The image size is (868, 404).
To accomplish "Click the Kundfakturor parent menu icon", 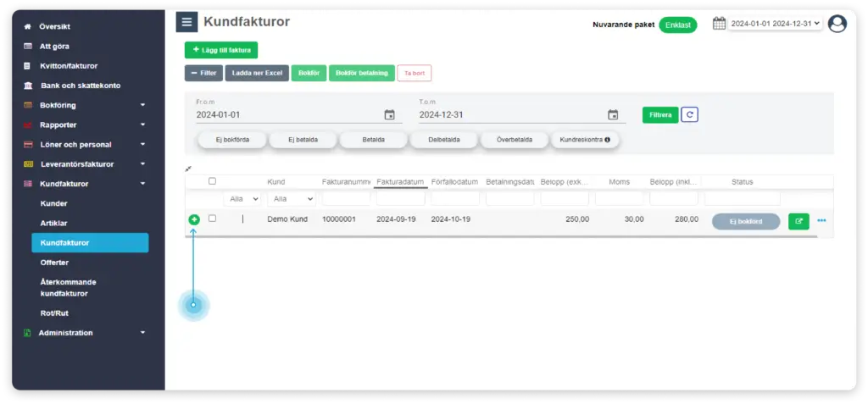I will point(28,184).
